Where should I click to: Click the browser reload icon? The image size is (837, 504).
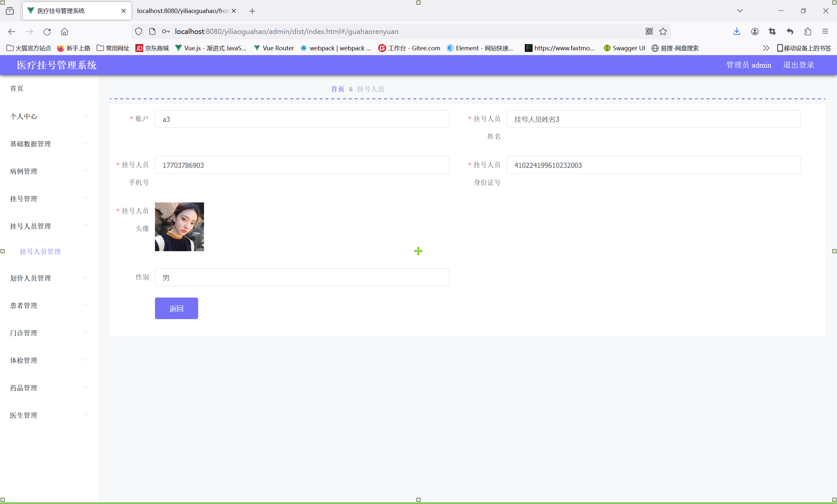pos(47,32)
